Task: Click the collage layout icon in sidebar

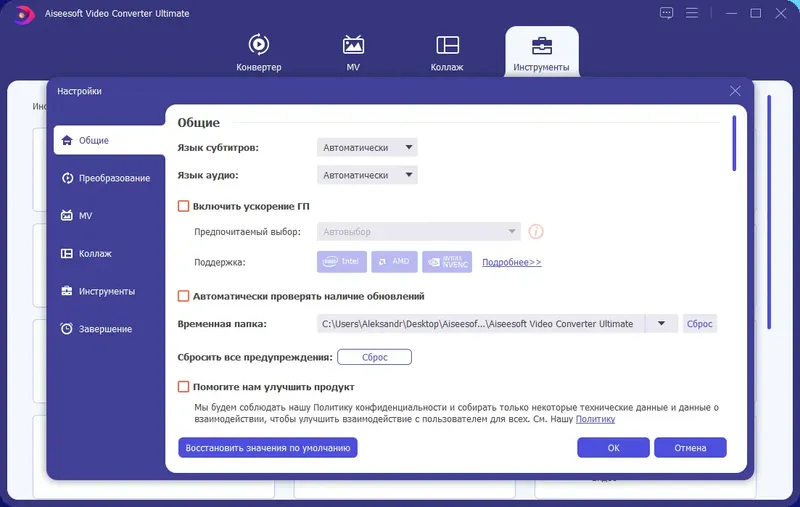Action: tap(67, 254)
